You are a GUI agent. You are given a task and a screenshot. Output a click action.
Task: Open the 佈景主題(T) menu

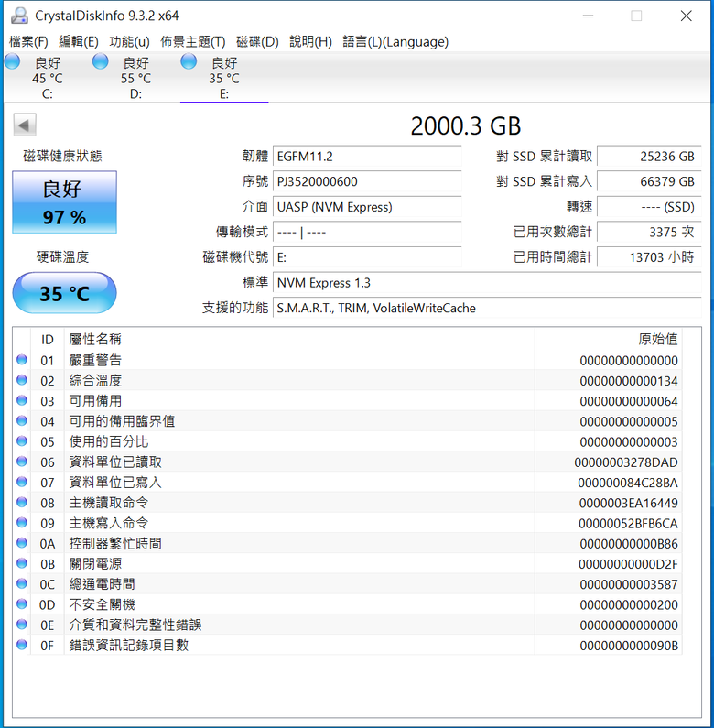(x=192, y=42)
